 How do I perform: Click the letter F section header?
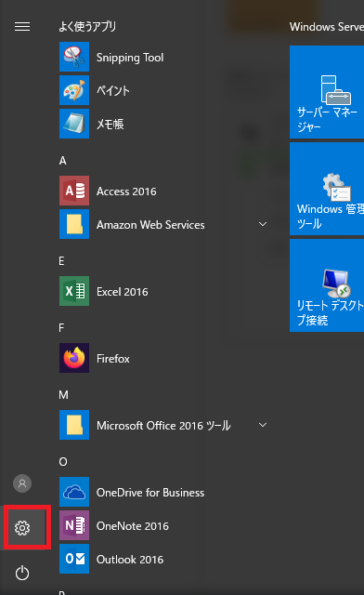tap(61, 328)
